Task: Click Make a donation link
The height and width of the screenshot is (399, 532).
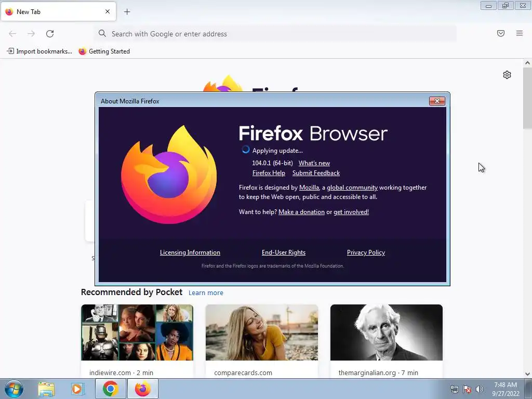Action: [x=301, y=212]
